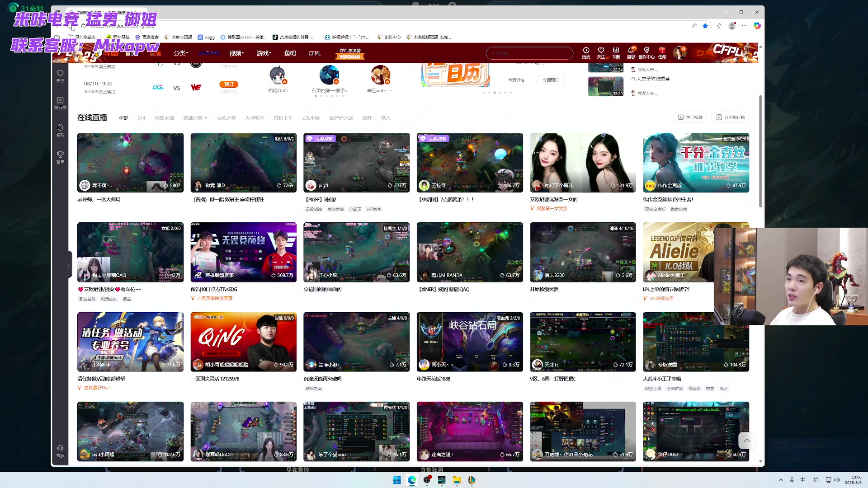Image resolution: width=868 pixels, height=488 pixels.
Task: Click the 查看详情 button
Action: click(516, 80)
